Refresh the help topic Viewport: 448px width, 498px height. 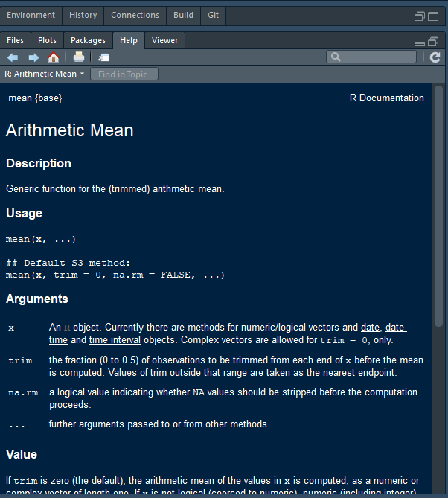[x=435, y=57]
